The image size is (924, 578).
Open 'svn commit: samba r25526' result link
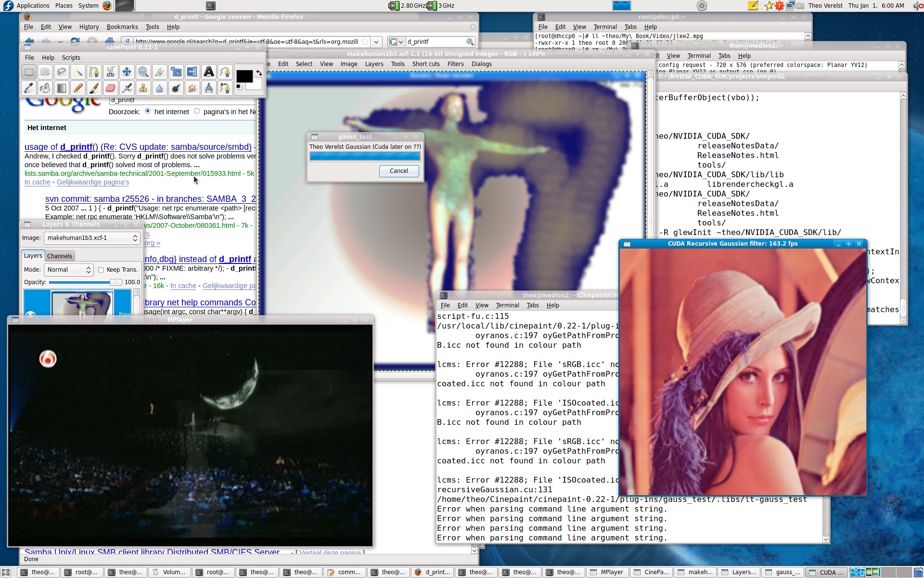click(x=151, y=199)
